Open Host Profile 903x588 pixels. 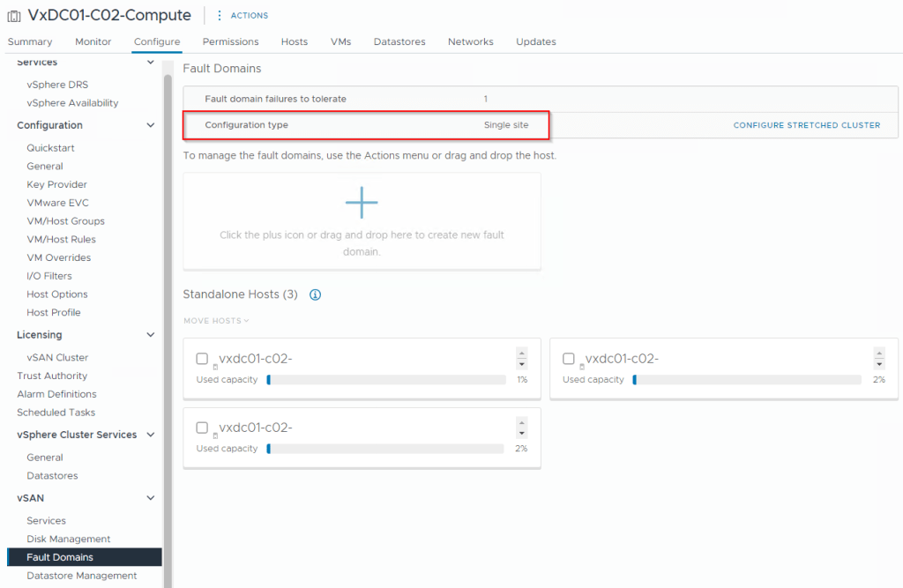(x=54, y=313)
